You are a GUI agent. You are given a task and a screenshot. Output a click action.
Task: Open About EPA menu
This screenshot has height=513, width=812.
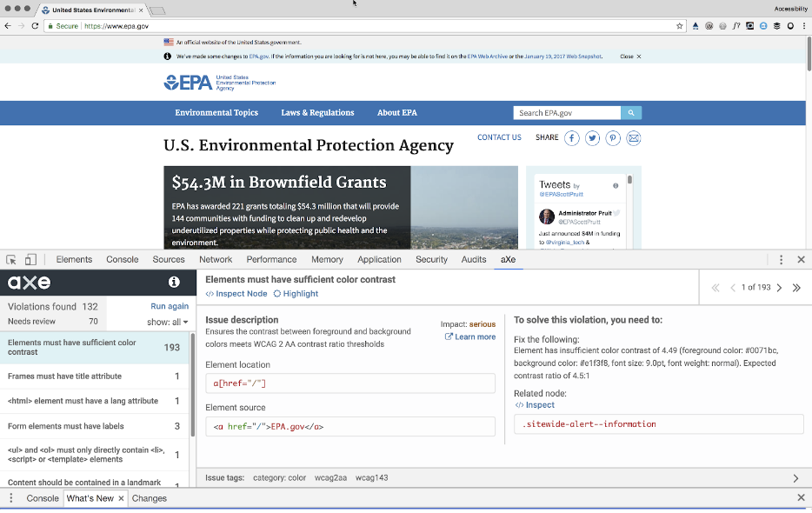pyautogui.click(x=396, y=112)
